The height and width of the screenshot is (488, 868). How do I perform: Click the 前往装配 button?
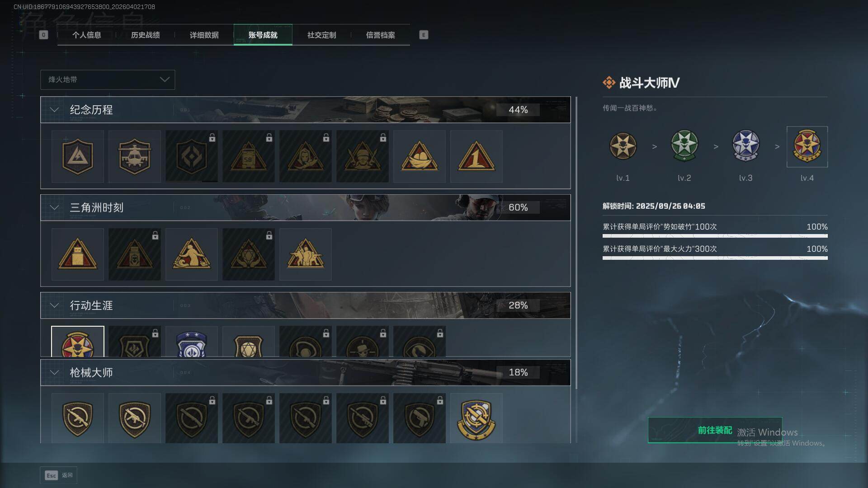(x=715, y=430)
